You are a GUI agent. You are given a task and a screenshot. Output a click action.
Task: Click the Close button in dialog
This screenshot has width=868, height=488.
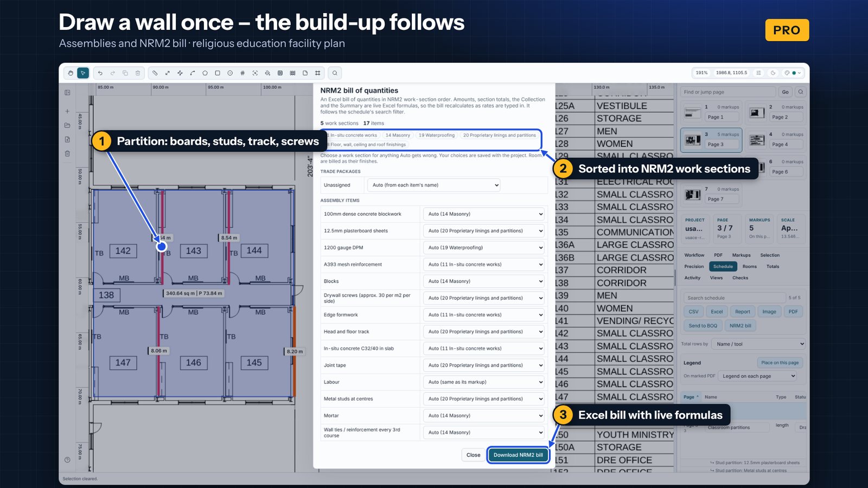coord(473,455)
